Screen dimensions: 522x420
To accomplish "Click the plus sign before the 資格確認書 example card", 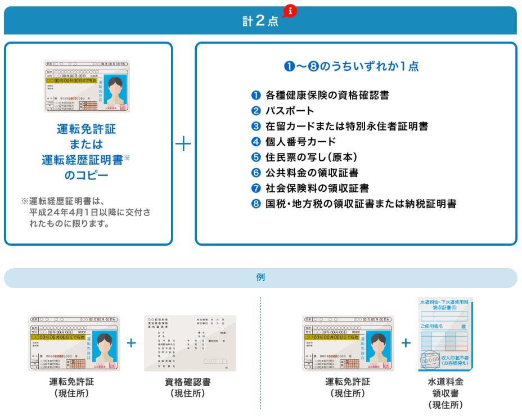I will click(x=132, y=342).
